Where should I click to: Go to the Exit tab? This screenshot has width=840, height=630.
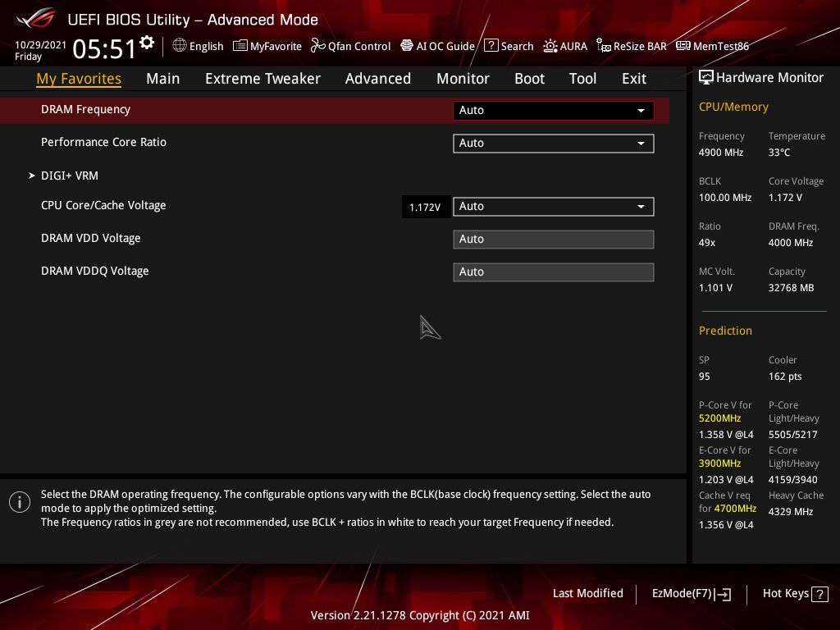pyautogui.click(x=634, y=79)
